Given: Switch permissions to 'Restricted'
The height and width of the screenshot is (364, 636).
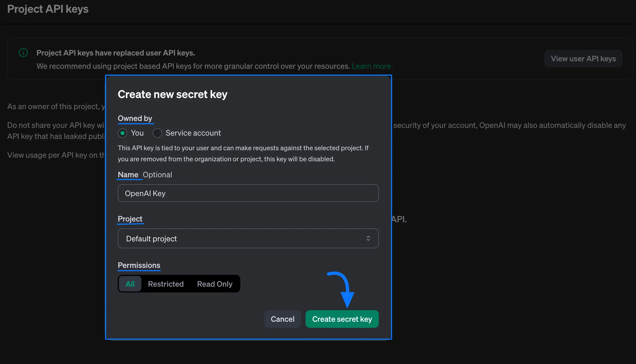Looking at the screenshot, I should 166,284.
